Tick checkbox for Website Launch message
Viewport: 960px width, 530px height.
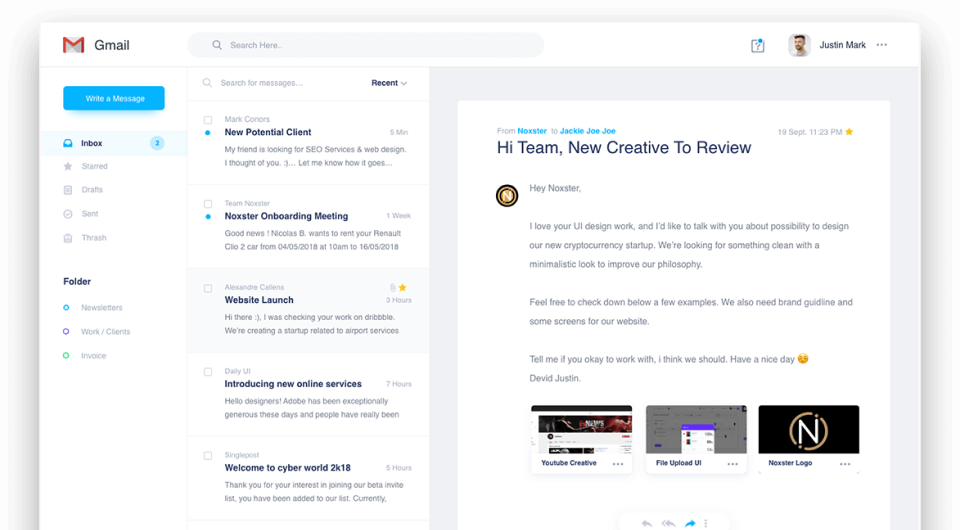tap(208, 288)
